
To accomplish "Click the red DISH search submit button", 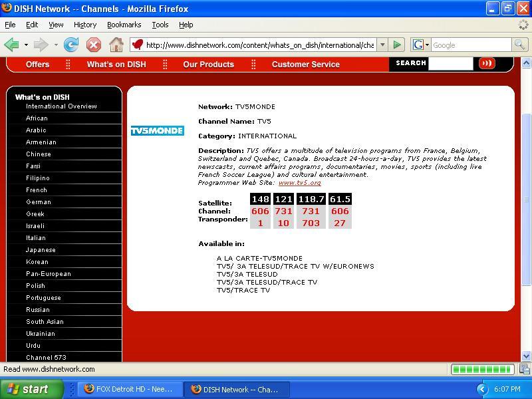I will 487,63.
